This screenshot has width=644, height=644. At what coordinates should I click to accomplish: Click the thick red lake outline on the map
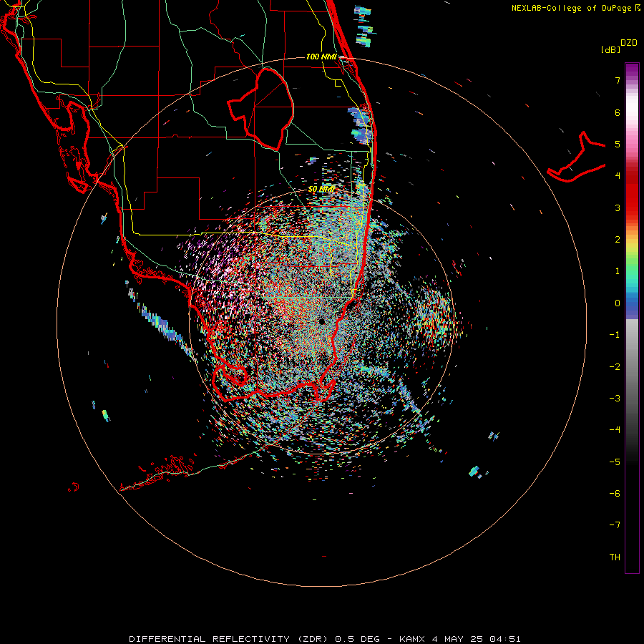pyautogui.click(x=261, y=110)
